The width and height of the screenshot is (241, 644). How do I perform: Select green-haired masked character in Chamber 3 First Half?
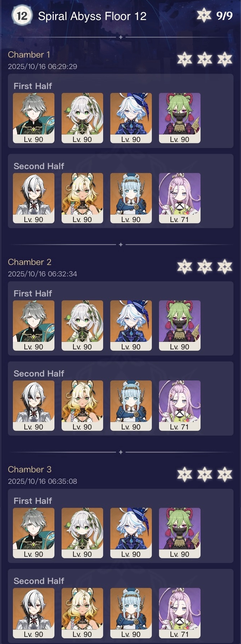[180, 533]
